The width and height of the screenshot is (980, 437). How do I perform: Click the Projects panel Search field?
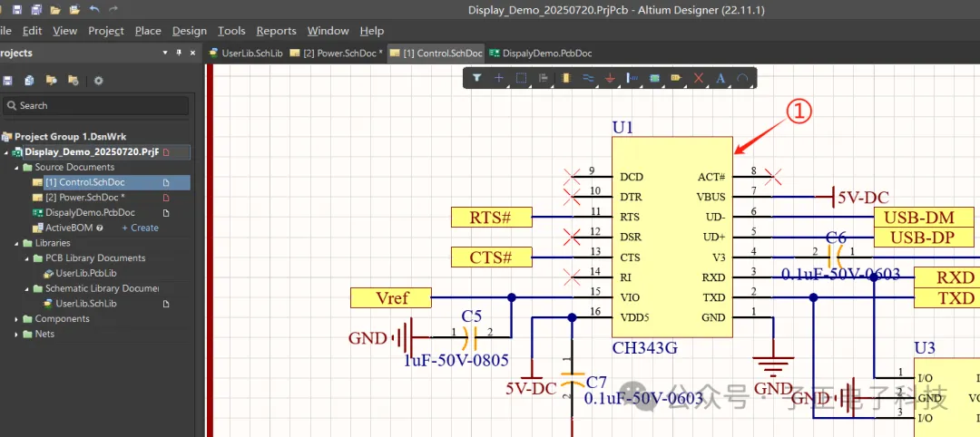click(95, 105)
